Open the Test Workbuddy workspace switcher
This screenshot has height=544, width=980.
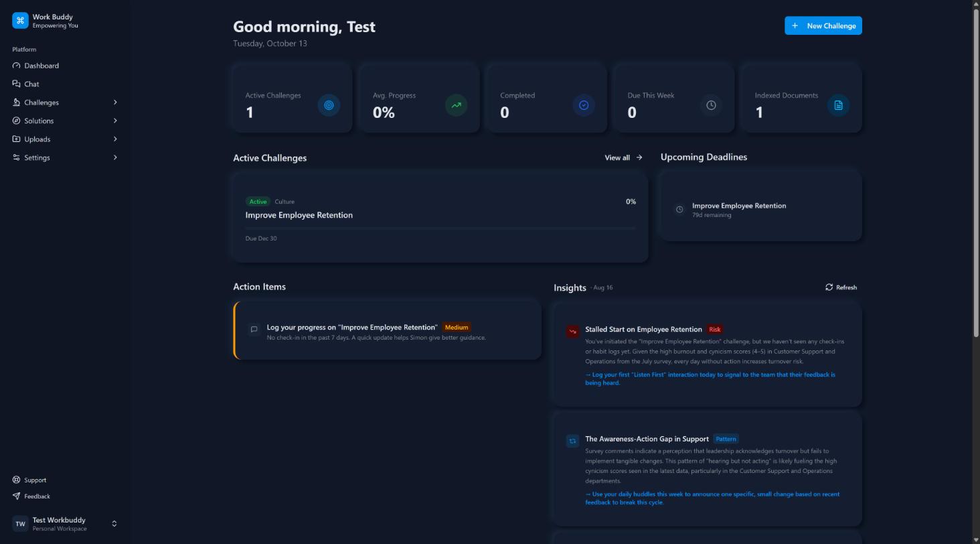pyautogui.click(x=65, y=524)
